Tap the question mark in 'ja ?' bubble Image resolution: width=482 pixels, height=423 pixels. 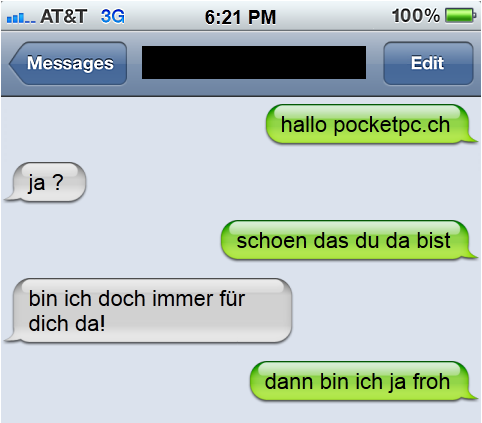click(x=58, y=182)
